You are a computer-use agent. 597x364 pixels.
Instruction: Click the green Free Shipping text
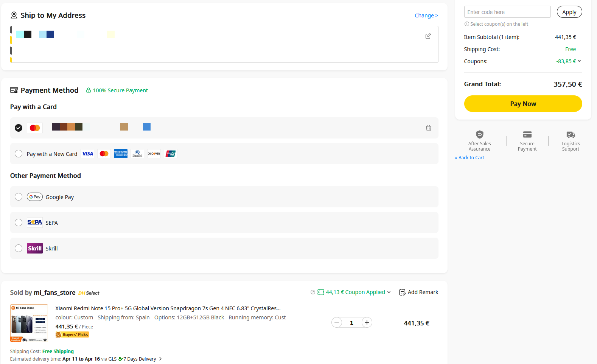point(58,352)
